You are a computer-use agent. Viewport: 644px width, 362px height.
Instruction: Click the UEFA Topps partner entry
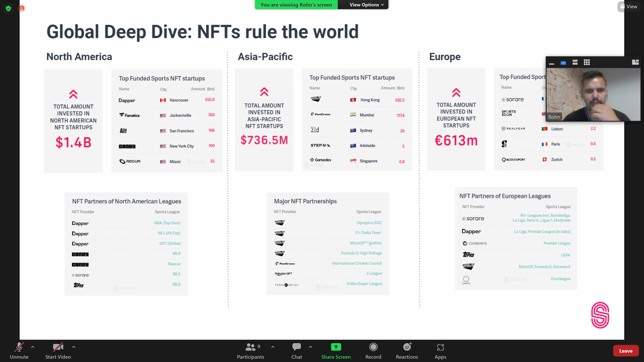click(x=566, y=255)
